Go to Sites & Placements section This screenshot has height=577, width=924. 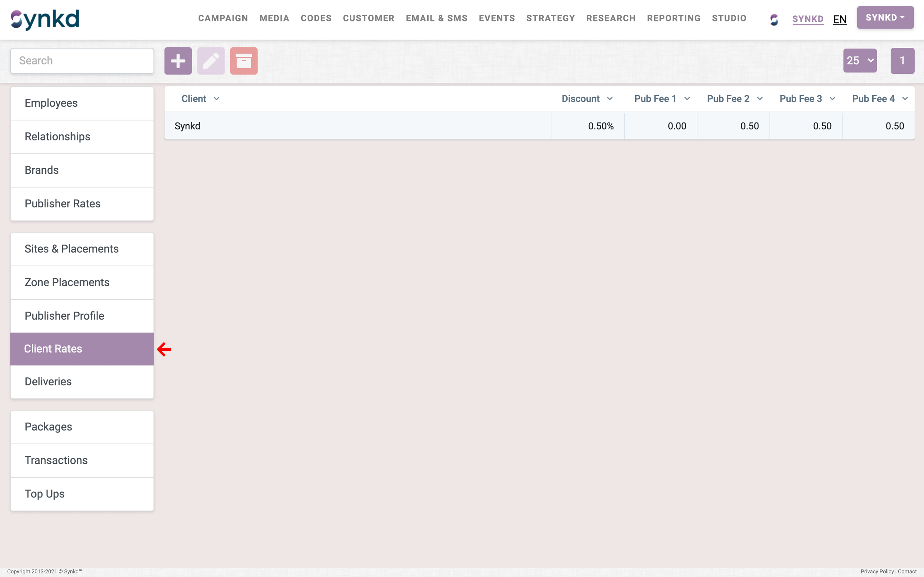(72, 249)
